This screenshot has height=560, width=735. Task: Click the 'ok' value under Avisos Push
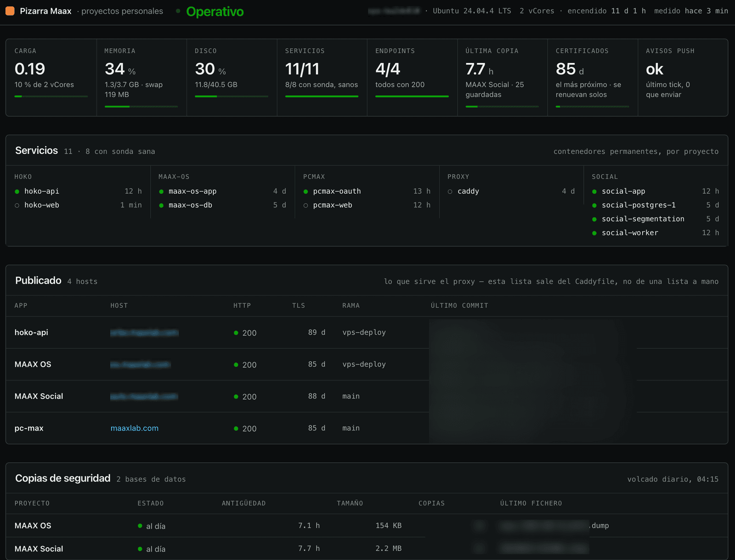click(655, 69)
